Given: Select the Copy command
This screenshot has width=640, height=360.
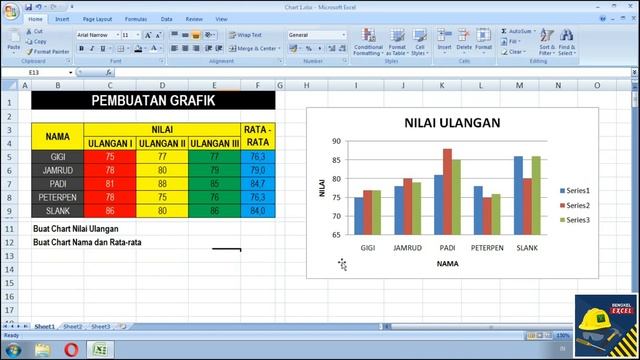Looking at the screenshot, I should point(36,41).
